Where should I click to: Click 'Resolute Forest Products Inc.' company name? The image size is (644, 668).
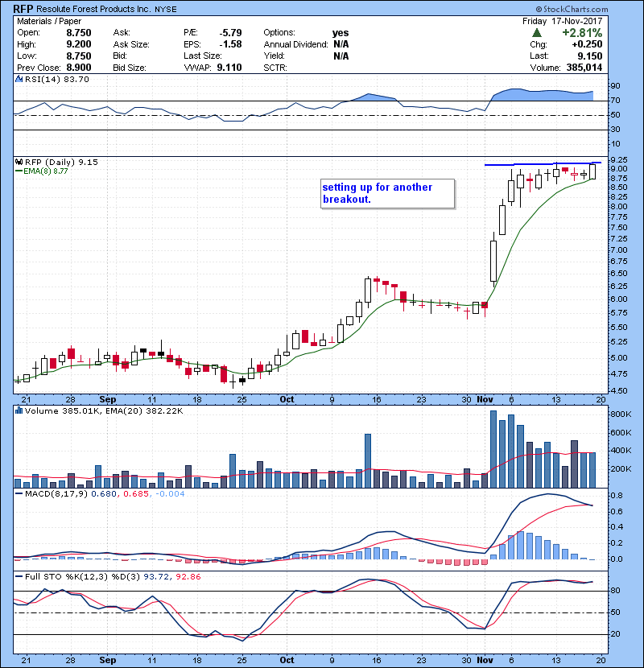93,9
